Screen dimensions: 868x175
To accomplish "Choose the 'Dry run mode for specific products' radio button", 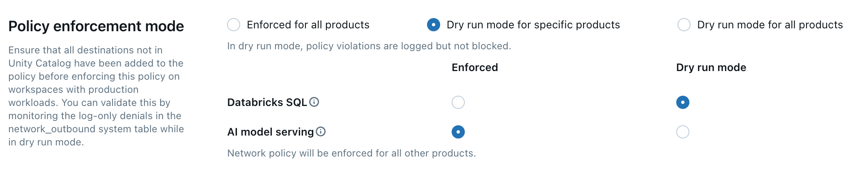I will point(434,25).
